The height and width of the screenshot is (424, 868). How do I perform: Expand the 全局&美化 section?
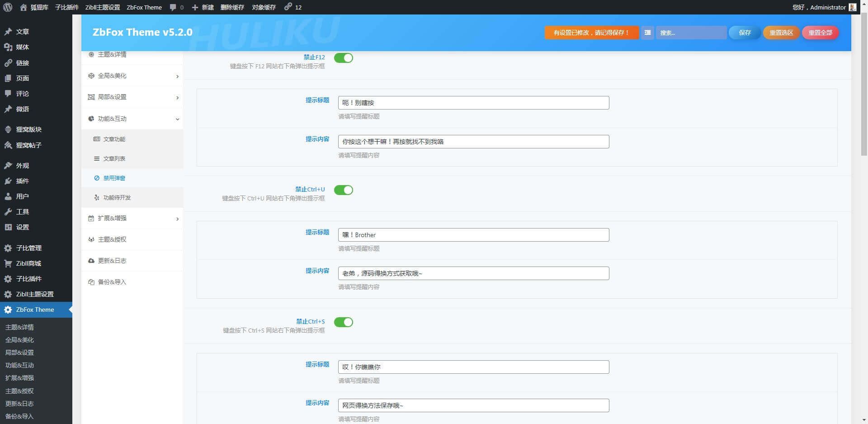pos(132,76)
